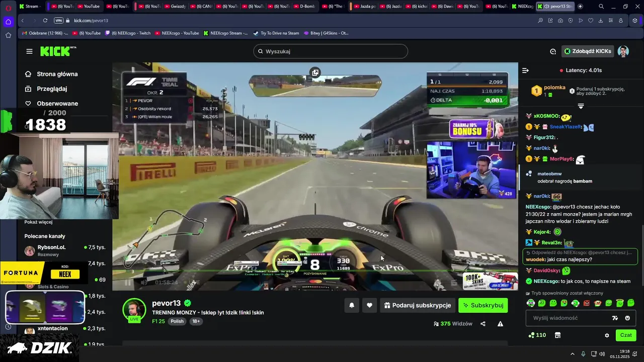Screen dimensions: 644x362
Task: Switch to the Gwiazdy browser tab
Action: coord(176,7)
